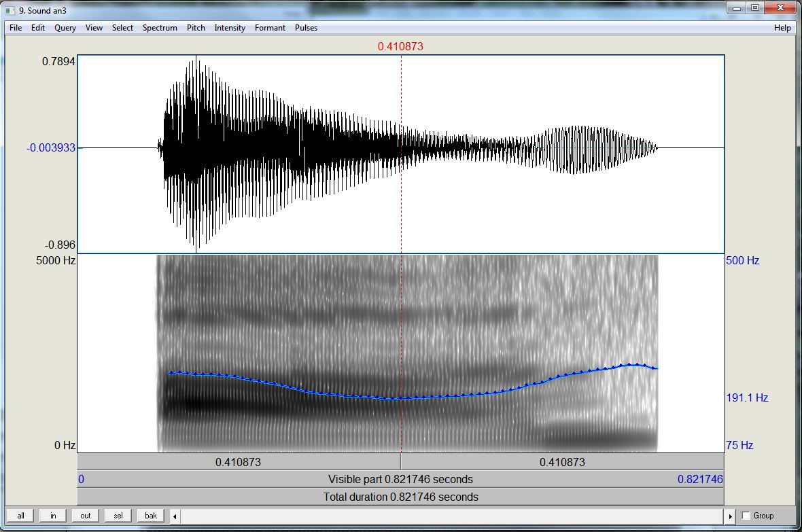Viewport: 802px width, 532px height.
Task: Click the blue pitch contour peak near the end
Action: (634, 364)
